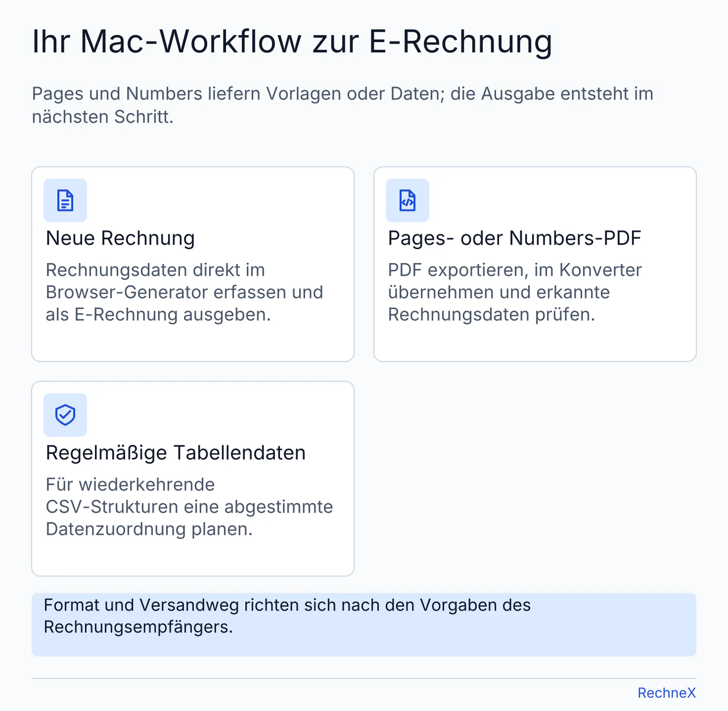Click the title Ihr Mac-Workflow zur E-Rechnung

pyautogui.click(x=292, y=42)
